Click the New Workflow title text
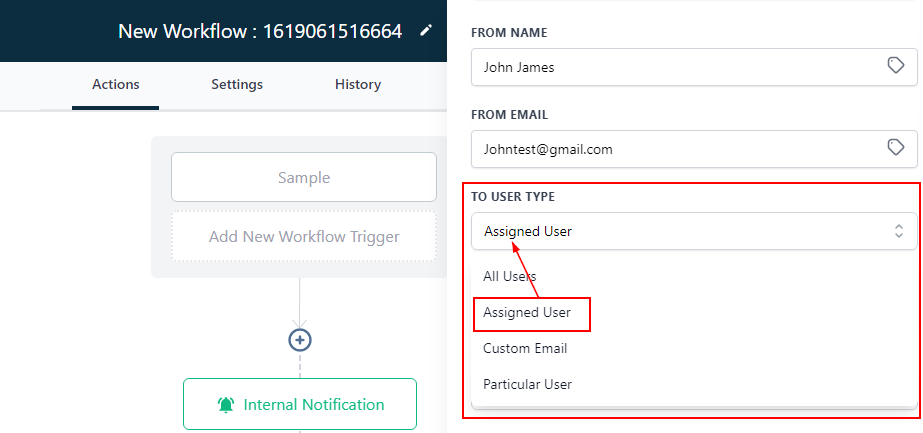Viewport: 923px width, 433px height. coord(260,31)
